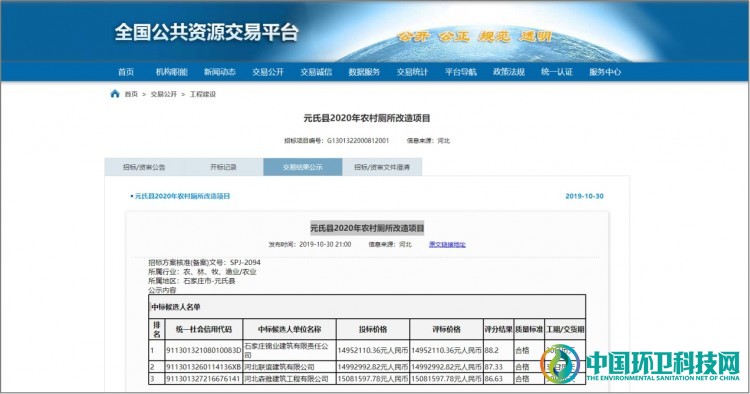Click 信息来源: 河北 below page heading
750x394 pixels.
428,141
